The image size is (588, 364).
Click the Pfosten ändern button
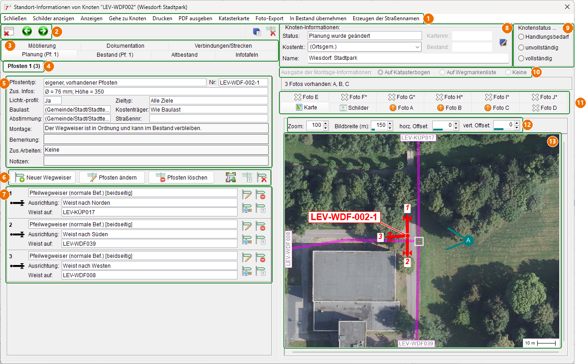click(x=112, y=177)
